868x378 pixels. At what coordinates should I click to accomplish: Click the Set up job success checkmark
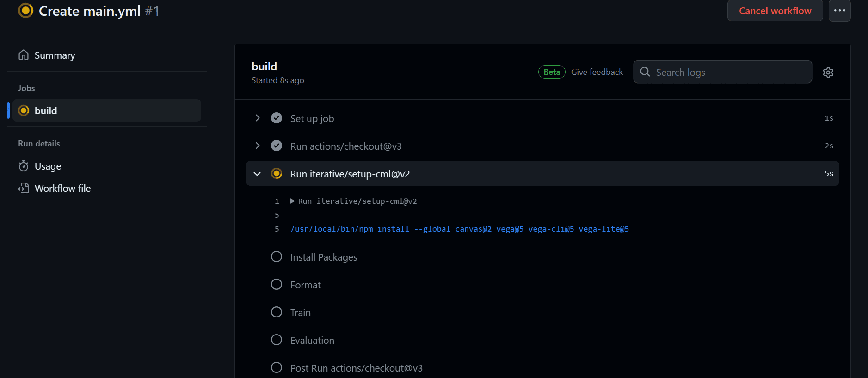point(277,118)
